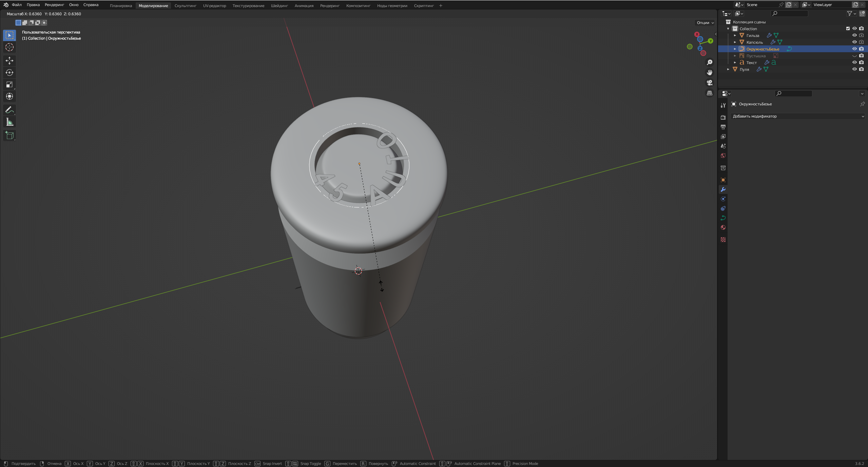Open the properties editor type dropdown
Image resolution: width=868 pixels, height=467 pixels.
point(726,94)
